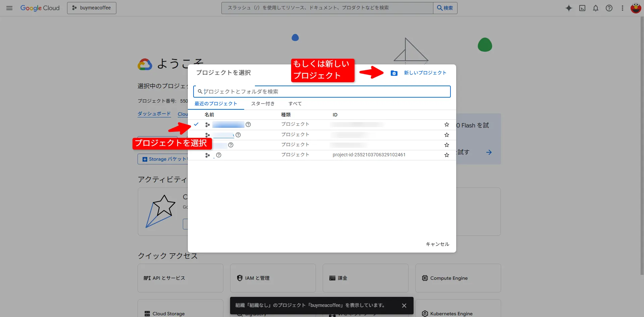
Task: Focus the top resource search bar
Action: 327,8
